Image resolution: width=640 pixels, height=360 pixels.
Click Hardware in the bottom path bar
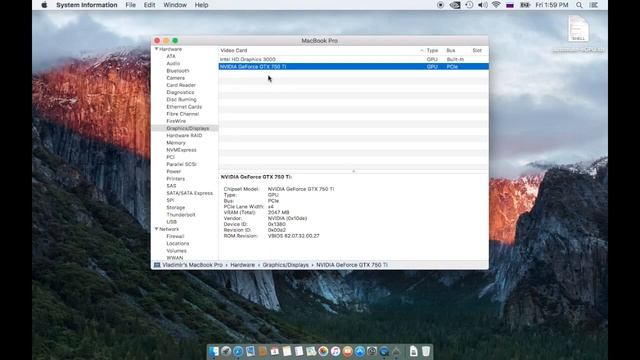click(x=242, y=265)
